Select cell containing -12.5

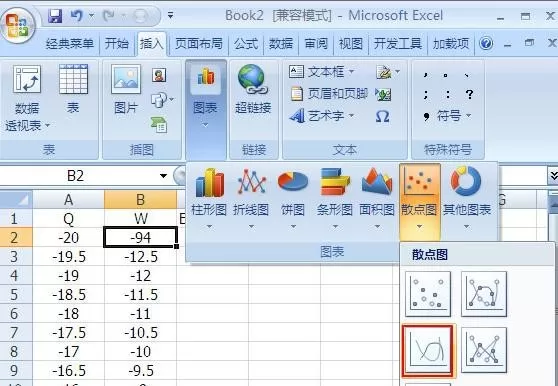140,257
